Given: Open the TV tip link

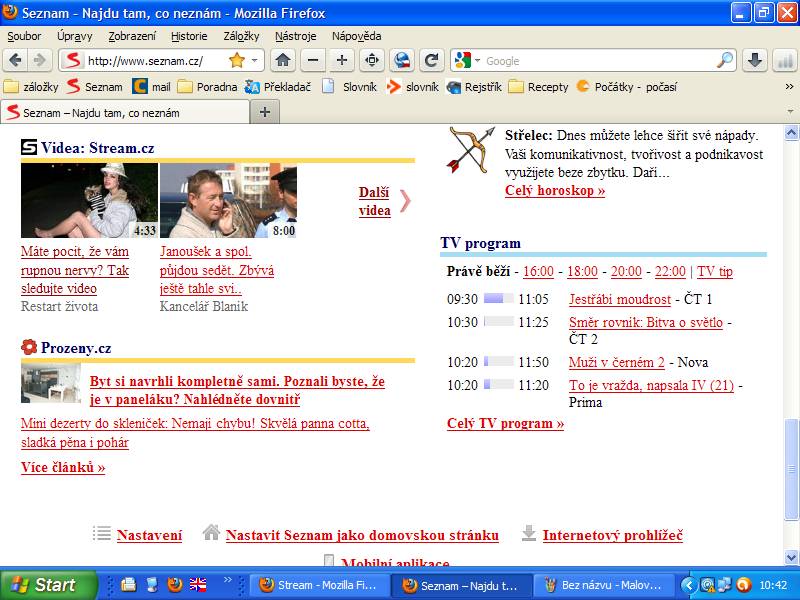Looking at the screenshot, I should (x=715, y=271).
